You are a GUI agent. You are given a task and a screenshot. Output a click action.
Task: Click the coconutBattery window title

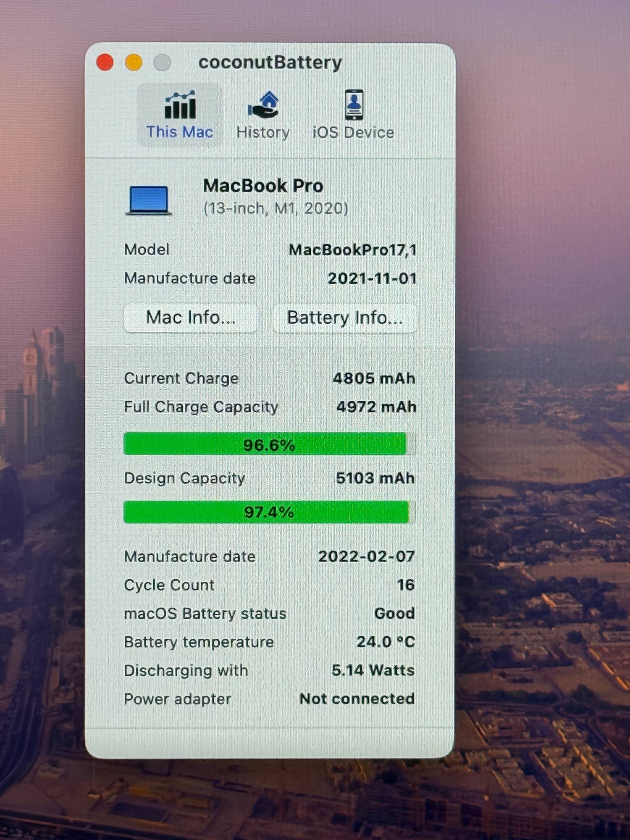(270, 63)
